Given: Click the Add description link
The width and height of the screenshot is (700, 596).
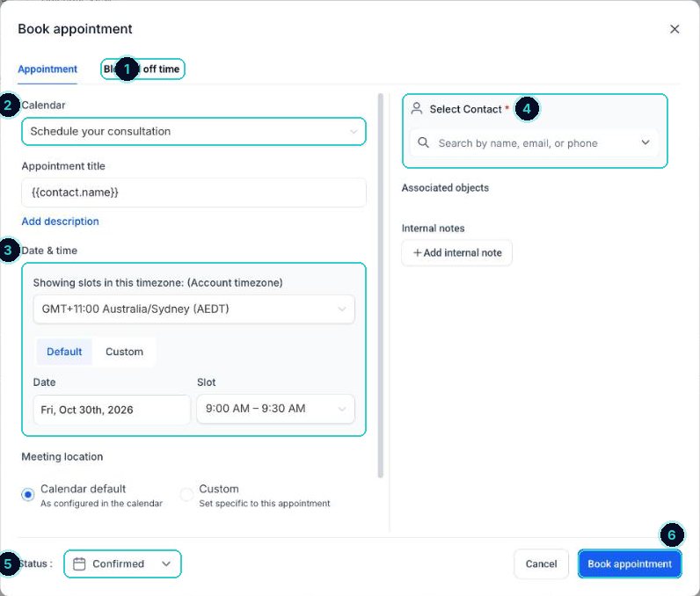Looking at the screenshot, I should point(61,222).
